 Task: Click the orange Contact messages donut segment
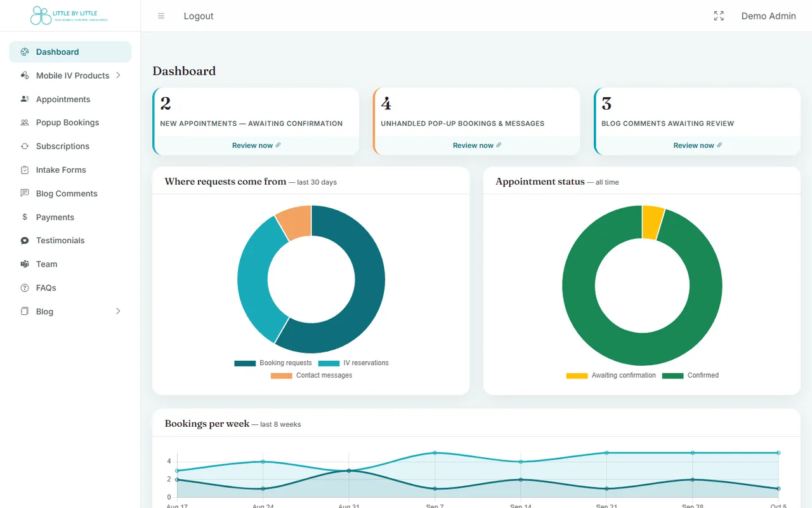pos(296,222)
